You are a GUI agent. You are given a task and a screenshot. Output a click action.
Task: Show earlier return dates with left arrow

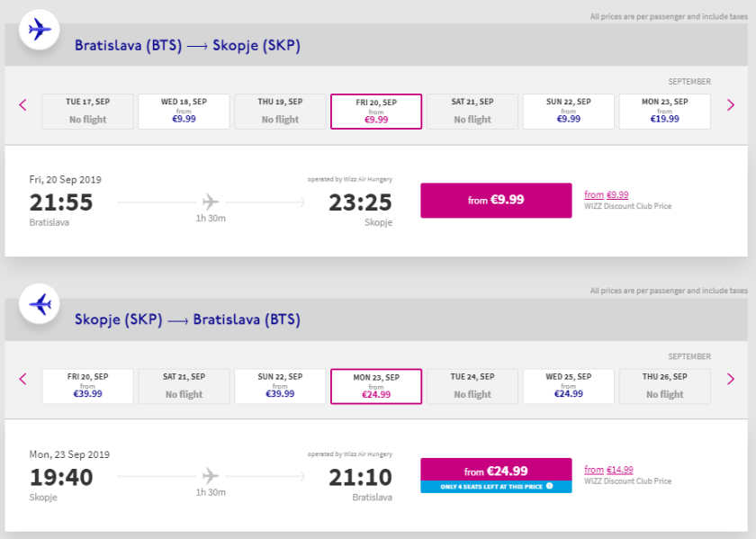tap(23, 379)
